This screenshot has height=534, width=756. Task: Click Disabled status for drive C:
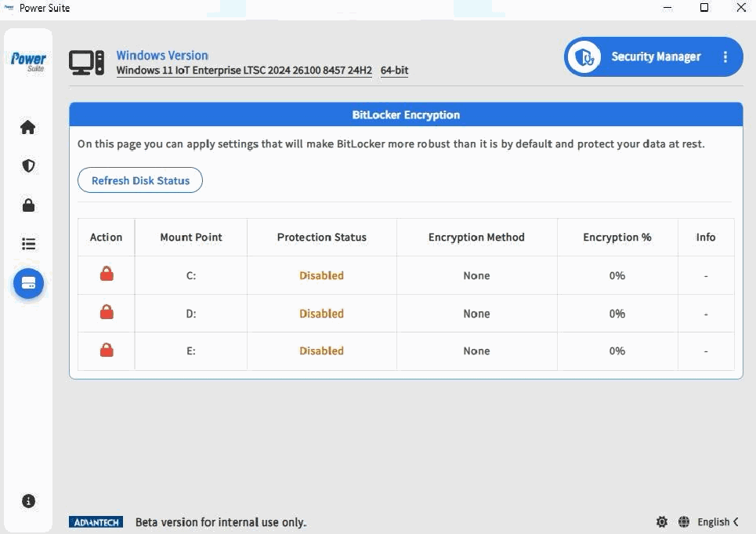tap(321, 275)
